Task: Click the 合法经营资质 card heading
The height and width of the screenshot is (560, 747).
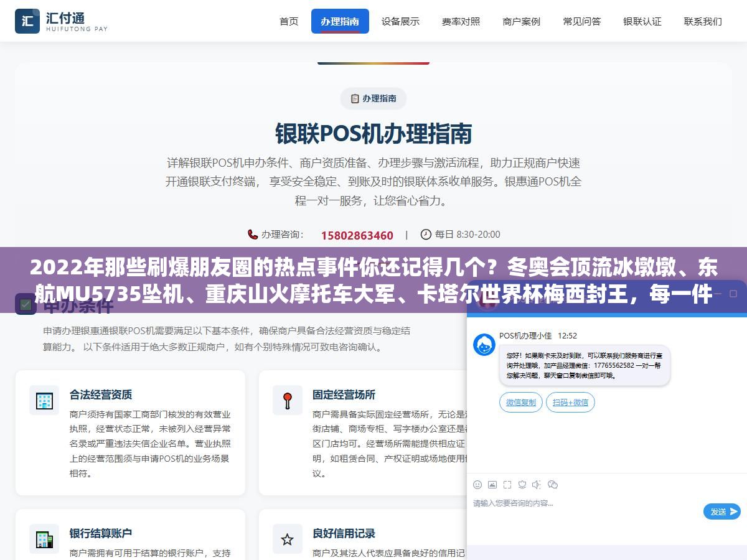Action: [x=101, y=394]
